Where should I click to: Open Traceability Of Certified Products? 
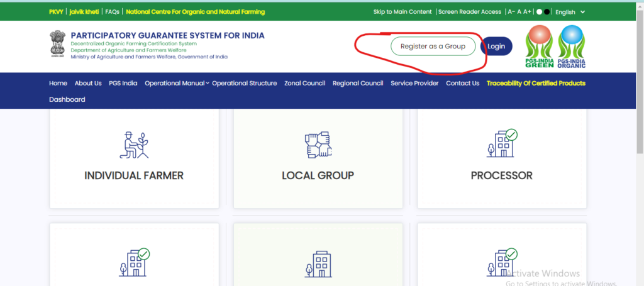(x=536, y=84)
